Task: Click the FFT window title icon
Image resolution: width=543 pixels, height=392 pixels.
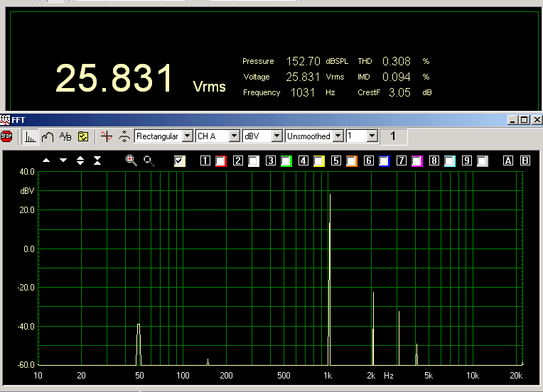Action: [5, 120]
